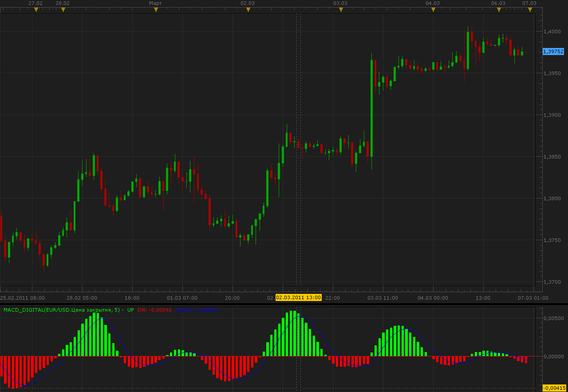
Task: Click the 1,3900 price axis label
Action: tap(553, 115)
